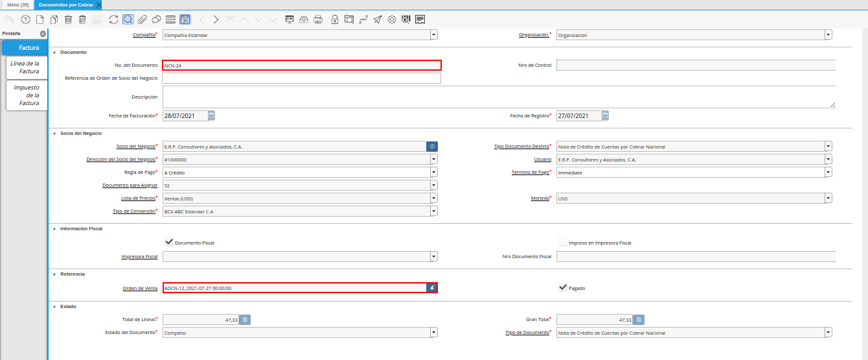The image size is (868, 360).
Task: Open the chat speech bubble icon
Action: pyautogui.click(x=156, y=19)
